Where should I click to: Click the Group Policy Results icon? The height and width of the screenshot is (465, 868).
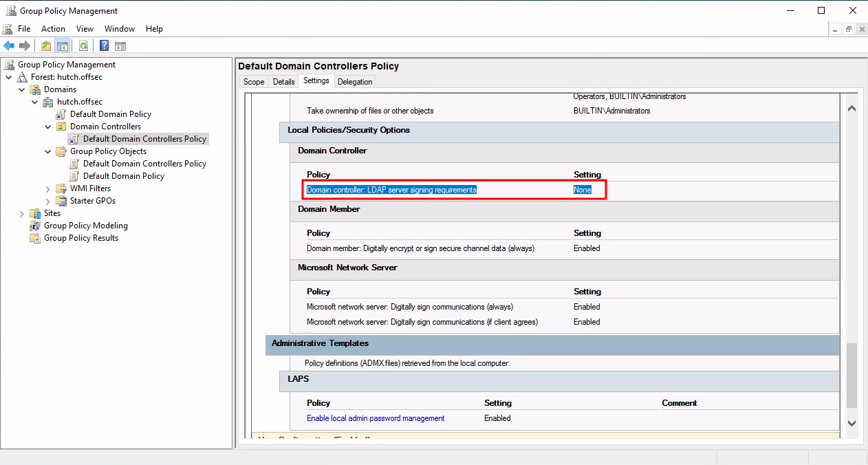[35, 238]
